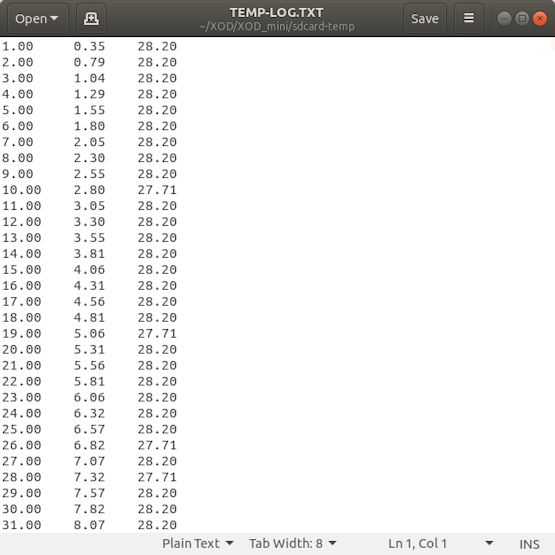Image resolution: width=555 pixels, height=555 pixels.
Task: Expand the Open button dropdown arrow
Action: (x=54, y=18)
